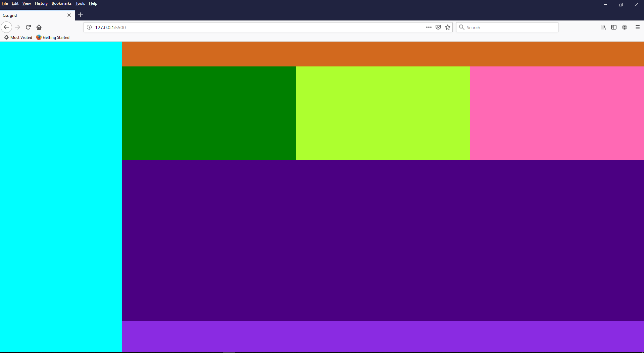Screen dimensions: 644x353
Task: Open the Getting Started bookmark
Action: [x=53, y=37]
